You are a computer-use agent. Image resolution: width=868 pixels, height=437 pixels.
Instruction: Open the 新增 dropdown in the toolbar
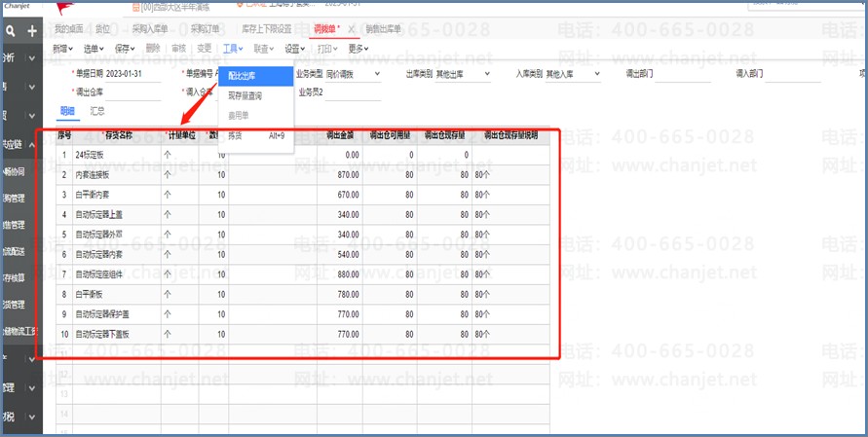coord(63,48)
